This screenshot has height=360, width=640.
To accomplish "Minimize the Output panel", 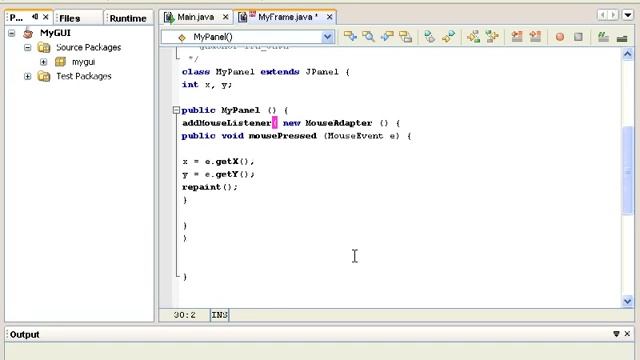I will point(616,334).
